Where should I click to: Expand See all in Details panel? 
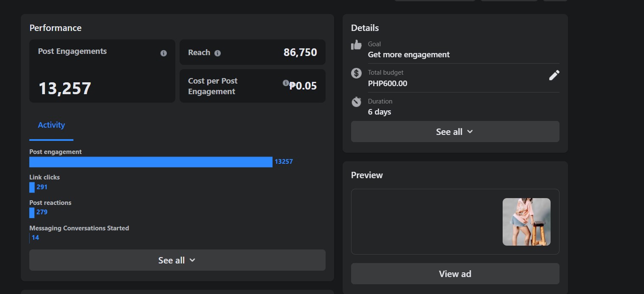(455, 132)
